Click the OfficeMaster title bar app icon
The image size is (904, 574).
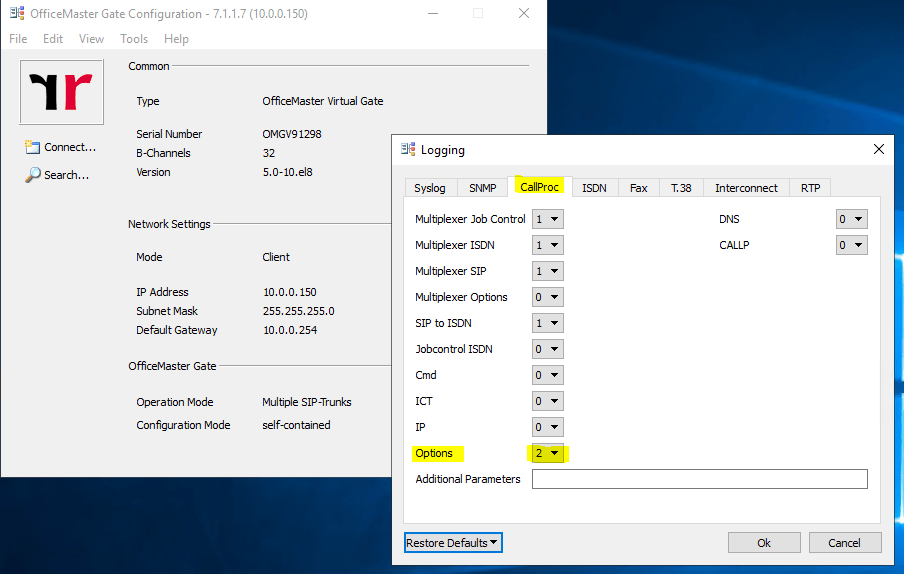pyautogui.click(x=17, y=13)
